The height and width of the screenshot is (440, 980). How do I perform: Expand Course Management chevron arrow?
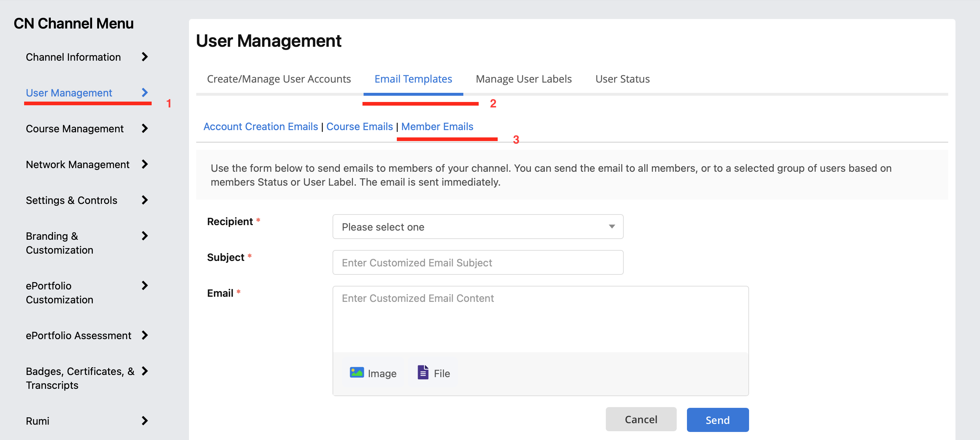click(145, 129)
